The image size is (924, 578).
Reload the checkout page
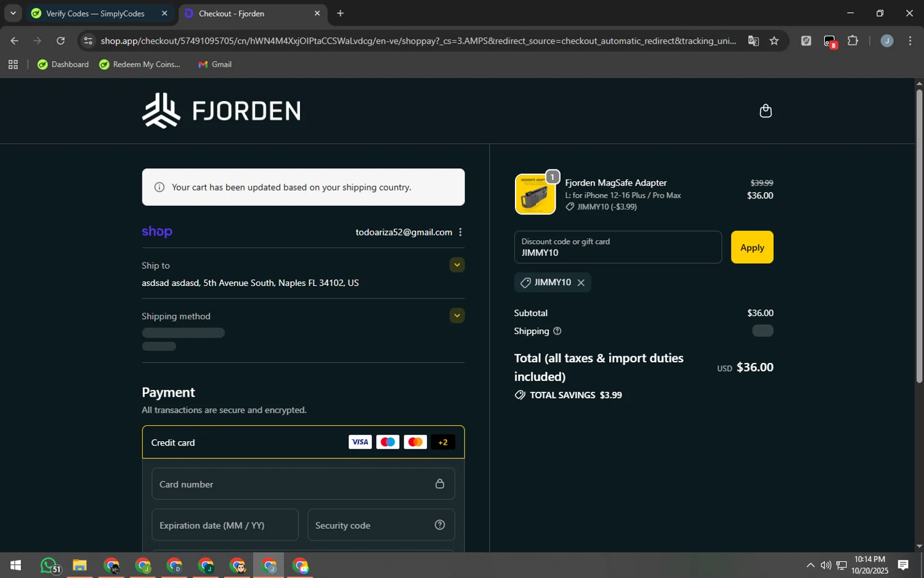coord(60,41)
